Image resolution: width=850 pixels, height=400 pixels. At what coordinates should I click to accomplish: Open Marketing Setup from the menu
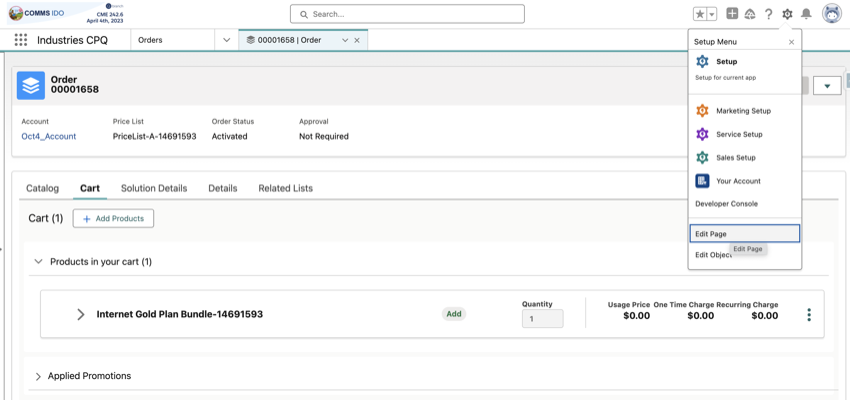pyautogui.click(x=743, y=111)
